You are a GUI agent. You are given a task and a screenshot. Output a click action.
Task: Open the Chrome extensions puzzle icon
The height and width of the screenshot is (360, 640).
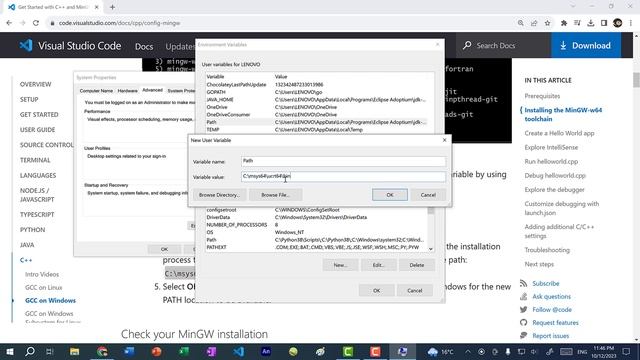click(x=564, y=23)
